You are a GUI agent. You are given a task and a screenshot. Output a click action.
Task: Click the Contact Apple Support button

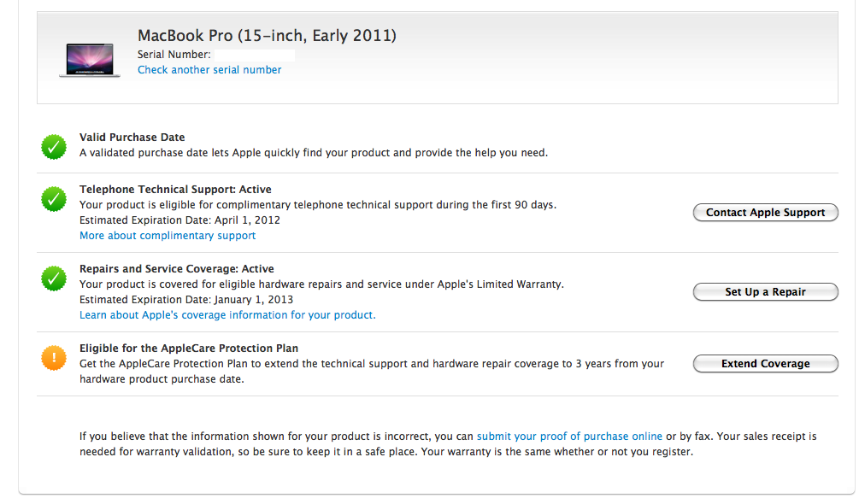click(765, 213)
